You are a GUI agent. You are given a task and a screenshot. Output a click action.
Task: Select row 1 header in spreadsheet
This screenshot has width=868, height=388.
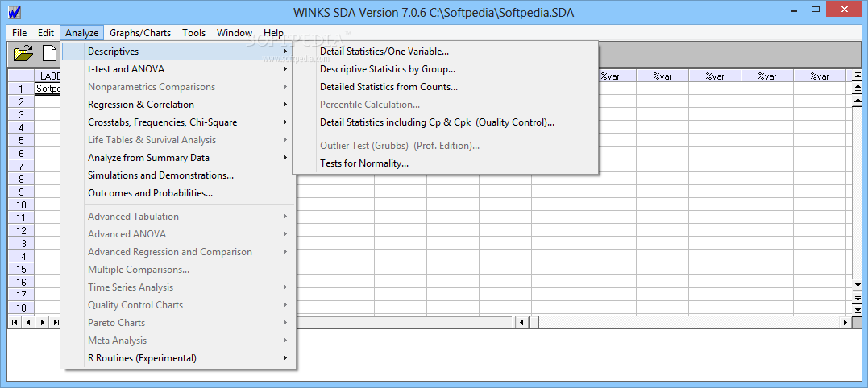coord(21,89)
